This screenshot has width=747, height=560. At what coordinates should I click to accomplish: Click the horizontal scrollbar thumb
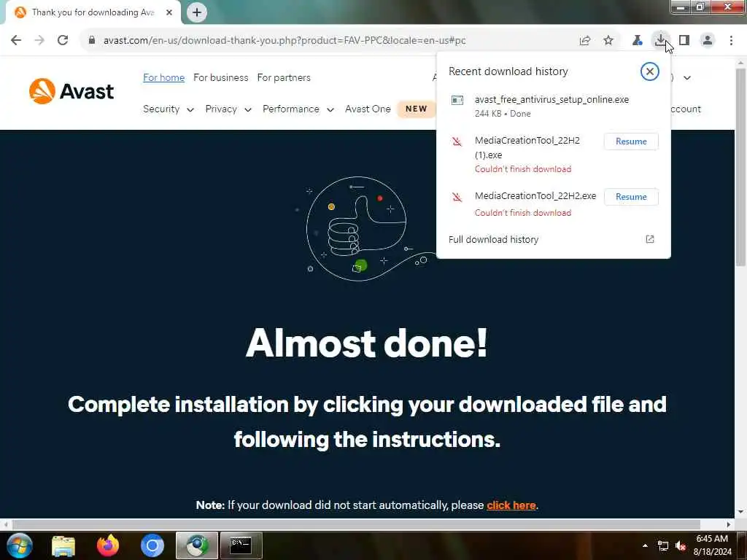tap(356, 524)
